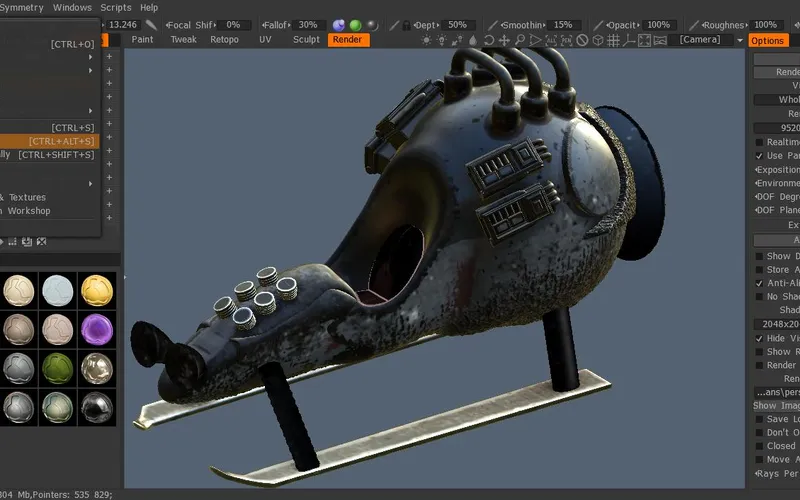
Task: Click the magnifier zoom icon in viewport toolbar
Action: pyautogui.click(x=520, y=40)
